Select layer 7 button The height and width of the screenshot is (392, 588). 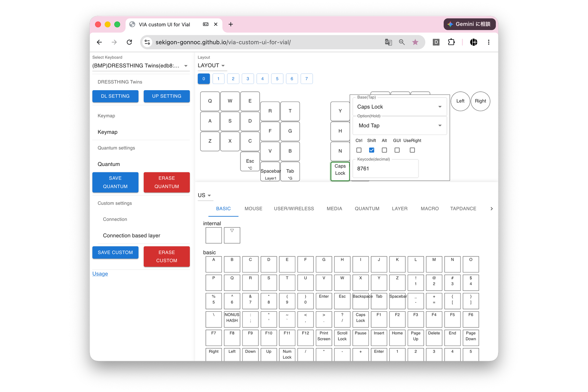coord(307,79)
